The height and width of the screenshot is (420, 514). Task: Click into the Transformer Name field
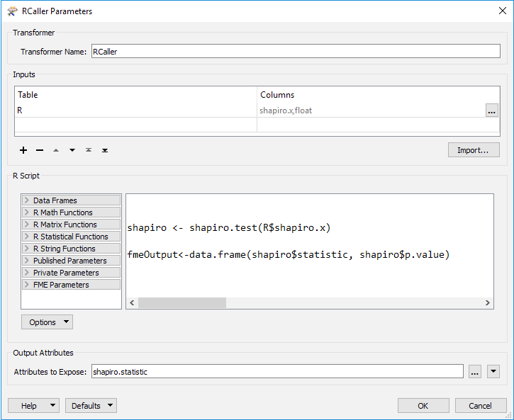pos(295,52)
